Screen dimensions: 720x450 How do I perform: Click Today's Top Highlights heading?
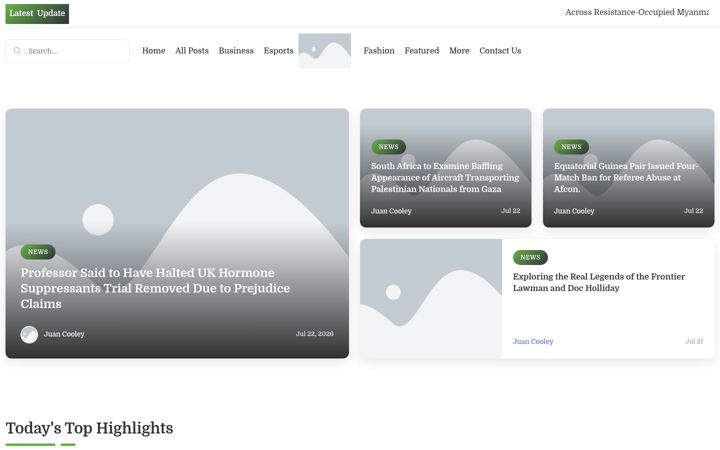point(90,428)
